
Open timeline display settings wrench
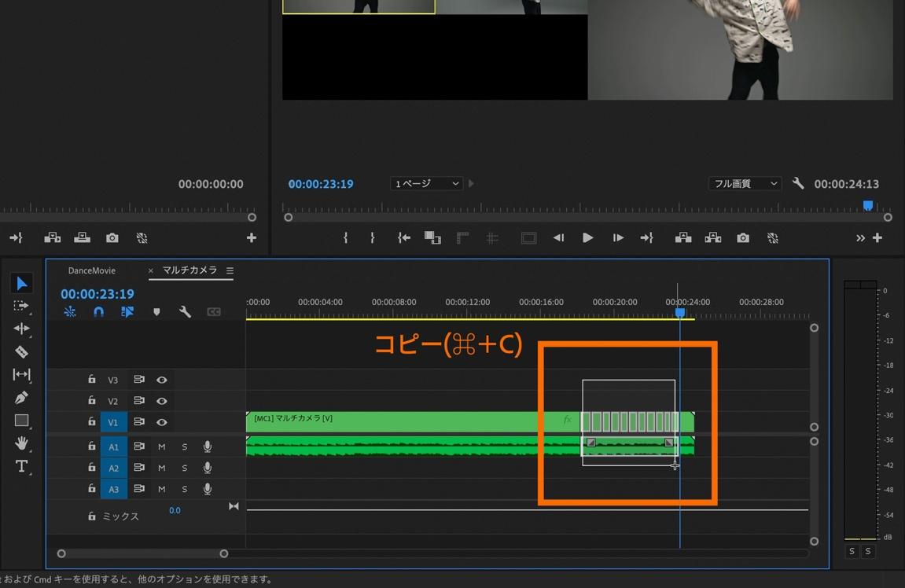tap(185, 312)
